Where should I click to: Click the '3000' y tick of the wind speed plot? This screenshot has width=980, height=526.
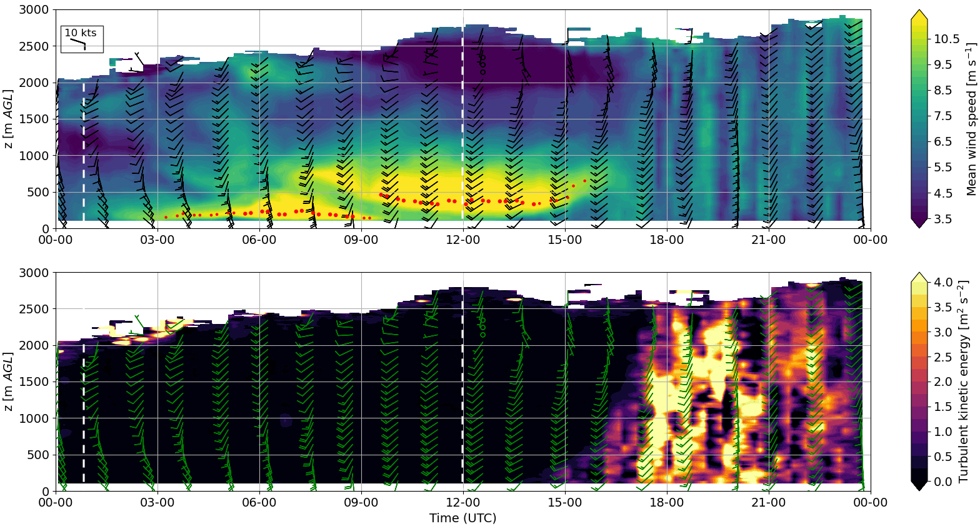pos(35,10)
